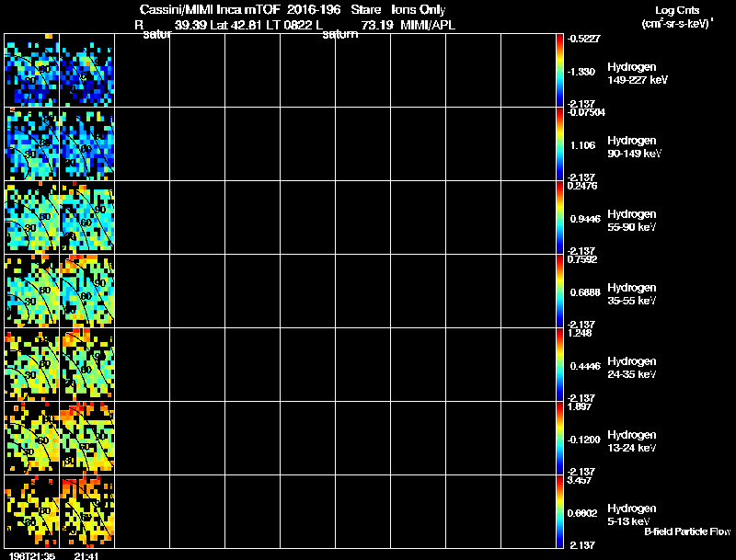
Task: Click the 'Hydrogen 149-227 keV' label
Action: pyautogui.click(x=638, y=74)
